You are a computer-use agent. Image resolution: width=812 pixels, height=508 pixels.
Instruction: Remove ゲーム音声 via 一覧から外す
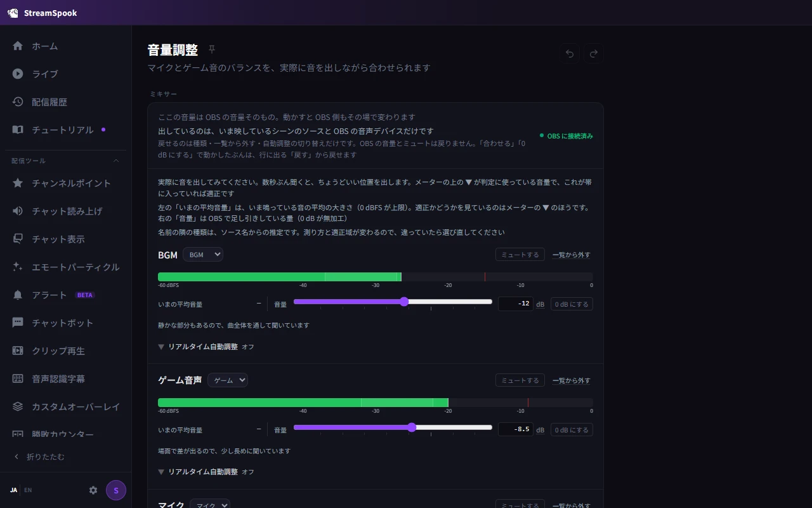pos(572,380)
